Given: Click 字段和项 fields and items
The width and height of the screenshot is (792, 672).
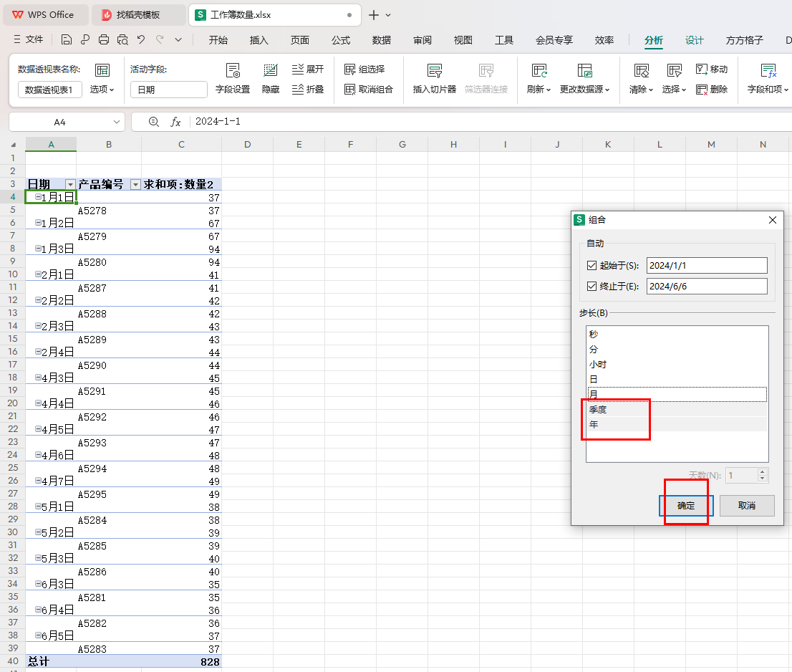Looking at the screenshot, I should click(x=768, y=79).
